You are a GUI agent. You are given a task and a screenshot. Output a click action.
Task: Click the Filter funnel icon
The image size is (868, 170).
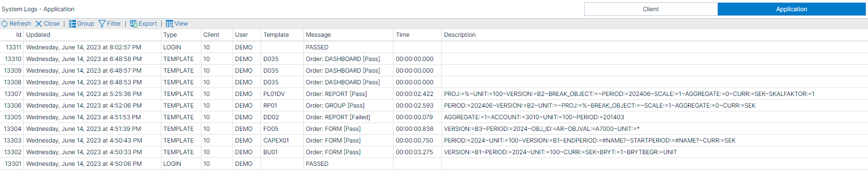pos(102,24)
